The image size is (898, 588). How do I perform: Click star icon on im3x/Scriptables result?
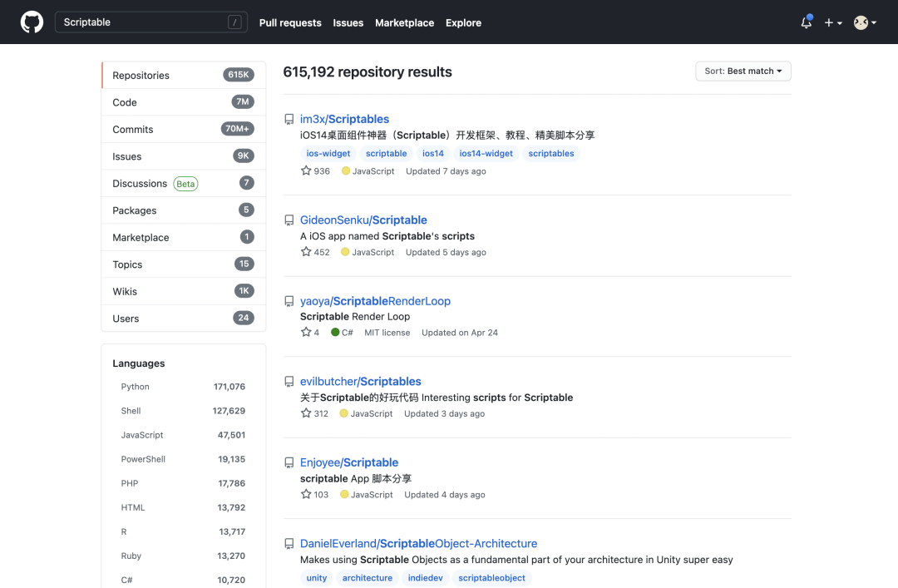(305, 170)
